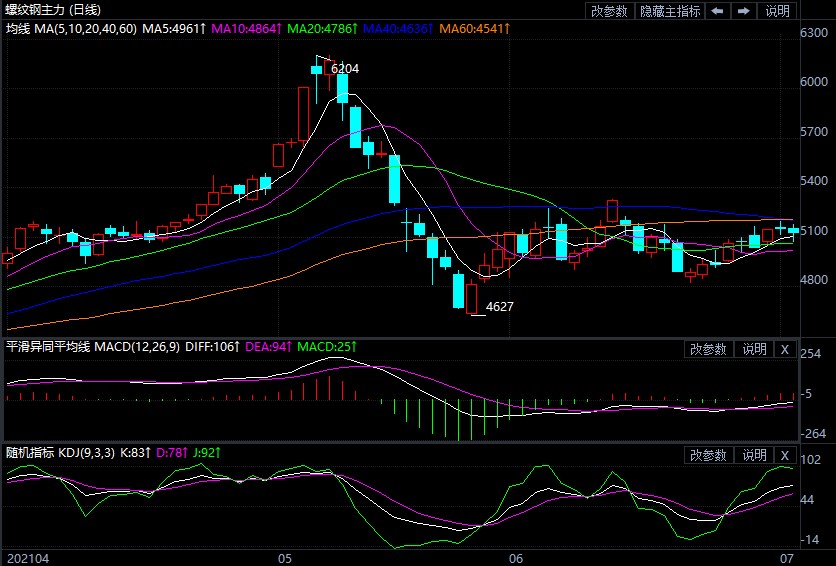Close the MACD indicator panel
This screenshot has width=836, height=566.
click(784, 349)
